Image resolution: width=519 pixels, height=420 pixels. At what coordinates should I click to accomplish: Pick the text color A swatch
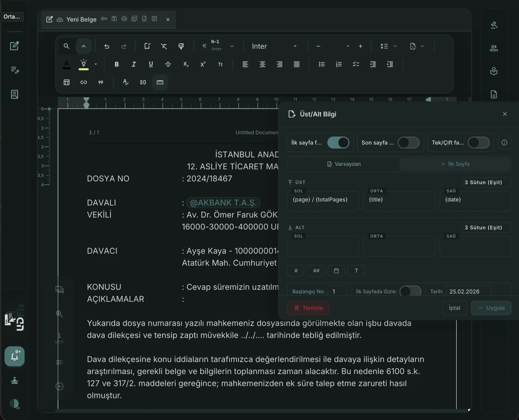[67, 64]
